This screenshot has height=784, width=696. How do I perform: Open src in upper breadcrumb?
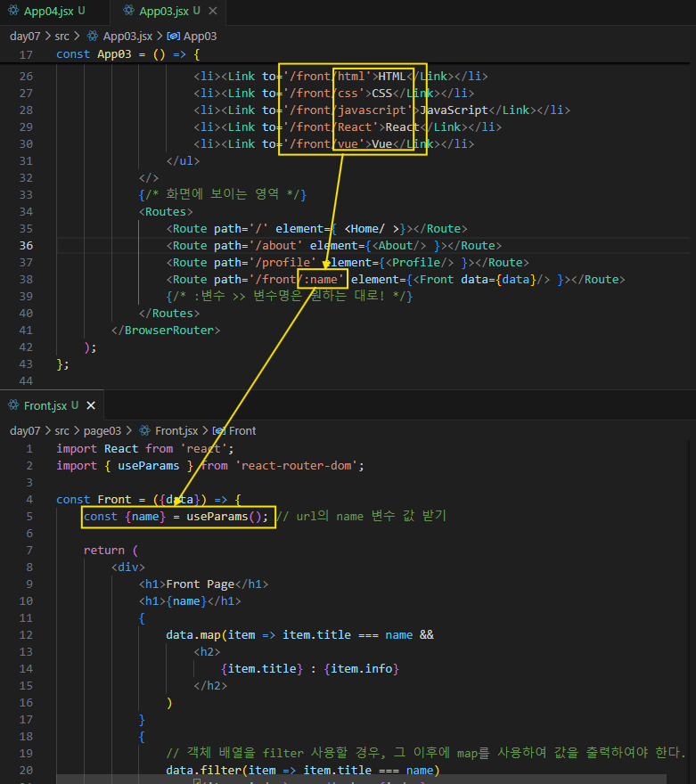pyautogui.click(x=62, y=36)
